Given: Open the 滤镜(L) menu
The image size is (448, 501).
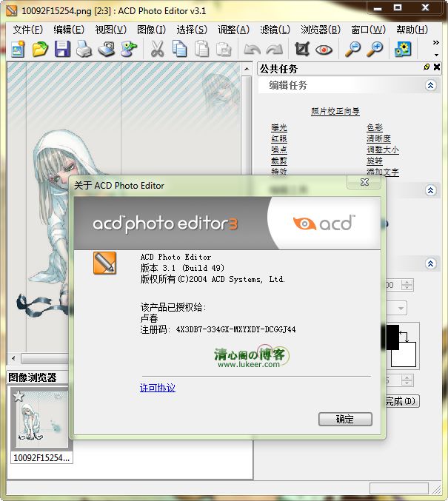Looking at the screenshot, I should point(275,30).
